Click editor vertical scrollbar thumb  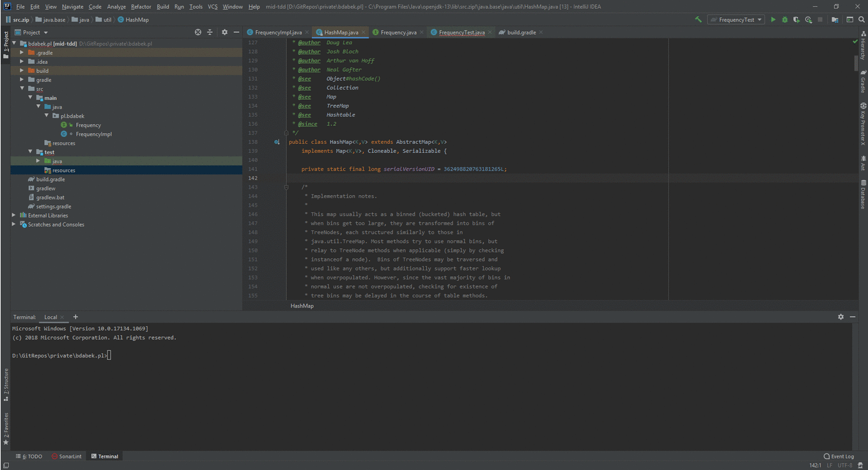[856, 63]
